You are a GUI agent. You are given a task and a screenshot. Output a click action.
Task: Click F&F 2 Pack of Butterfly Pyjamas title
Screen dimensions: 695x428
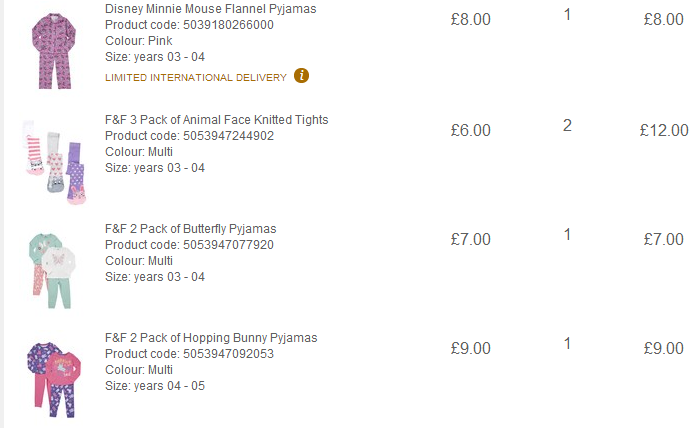[x=191, y=229]
